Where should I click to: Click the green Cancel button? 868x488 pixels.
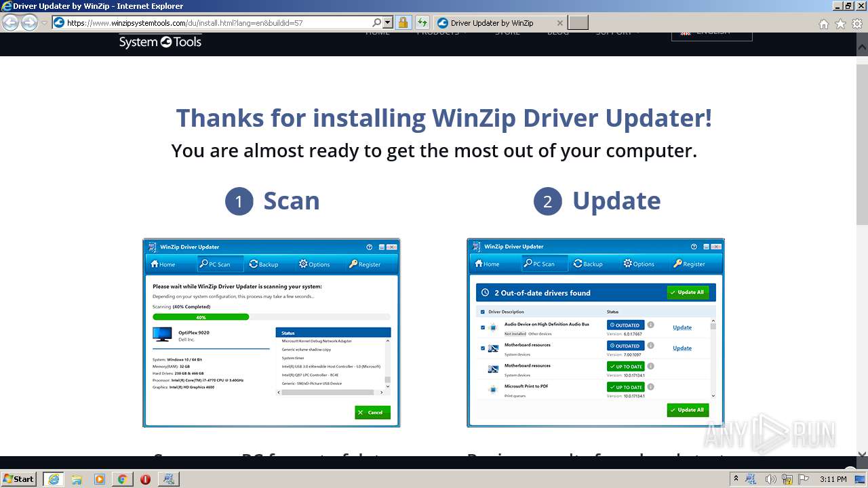click(372, 412)
